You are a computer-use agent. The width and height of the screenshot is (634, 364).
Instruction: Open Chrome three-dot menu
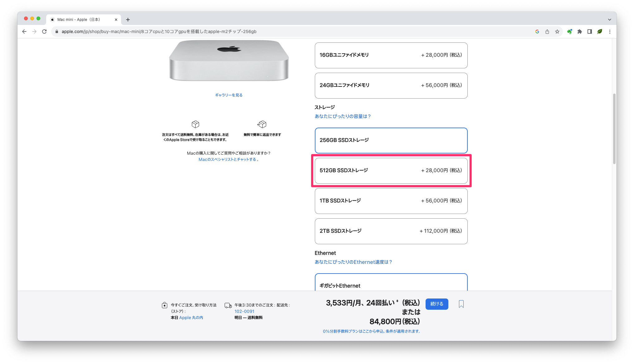pyautogui.click(x=610, y=32)
